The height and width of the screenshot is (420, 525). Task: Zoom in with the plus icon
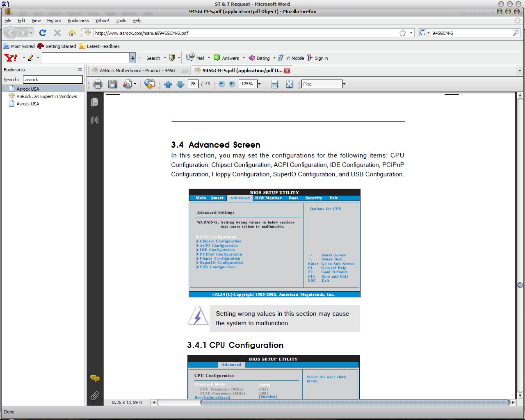pos(232,84)
